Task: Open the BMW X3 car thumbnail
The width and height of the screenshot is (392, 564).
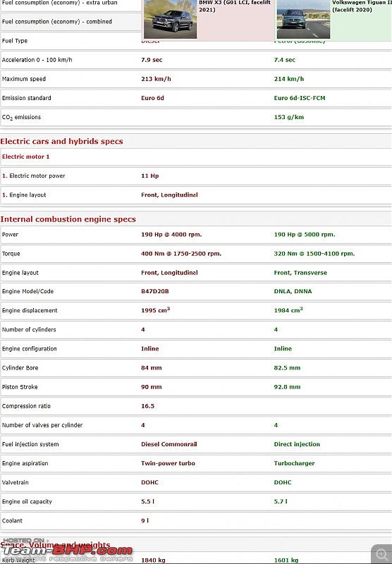Action: pos(171,19)
